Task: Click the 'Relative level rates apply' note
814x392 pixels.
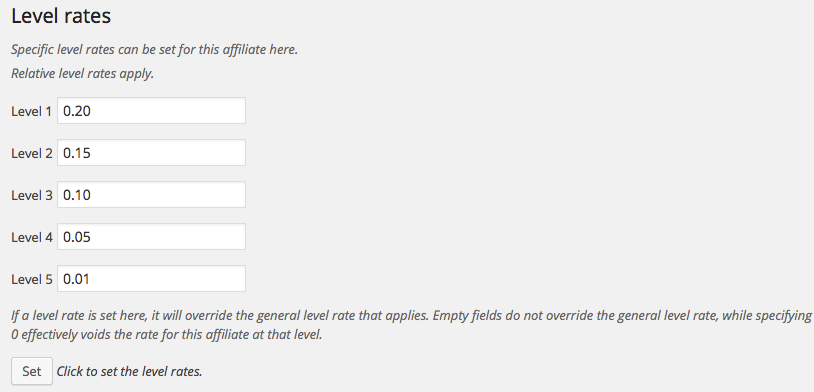Action: tap(83, 73)
